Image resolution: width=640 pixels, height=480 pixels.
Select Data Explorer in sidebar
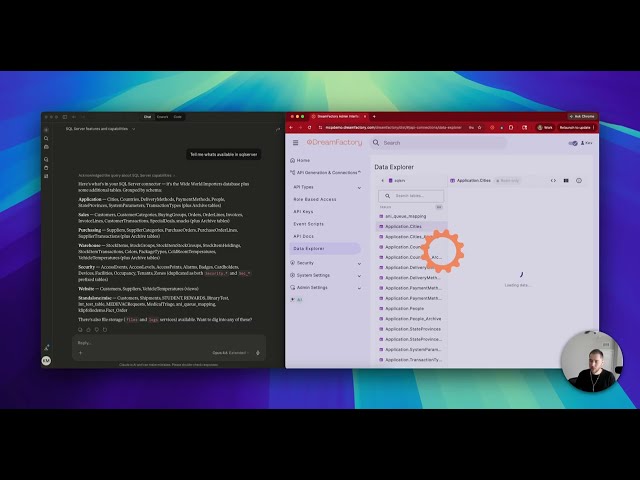[325, 249]
